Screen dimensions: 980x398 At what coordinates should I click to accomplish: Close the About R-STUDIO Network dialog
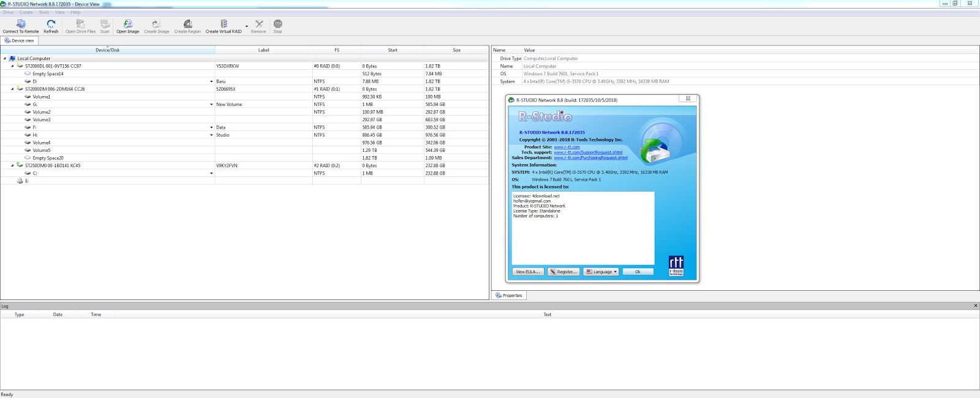point(688,99)
